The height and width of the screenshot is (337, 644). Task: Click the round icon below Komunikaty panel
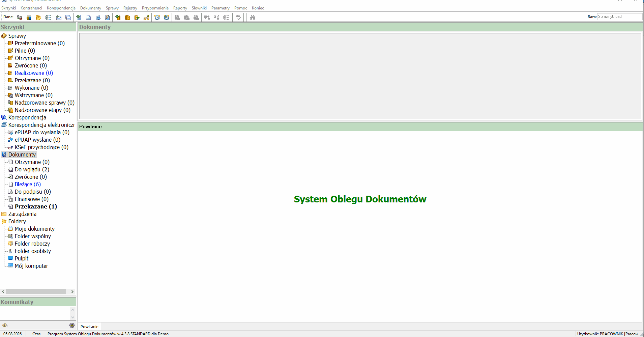coord(72,325)
